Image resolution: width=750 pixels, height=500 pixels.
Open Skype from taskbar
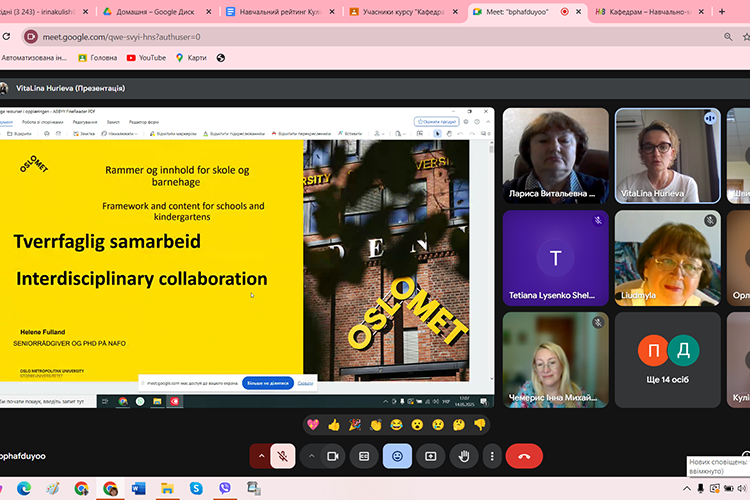(196, 489)
